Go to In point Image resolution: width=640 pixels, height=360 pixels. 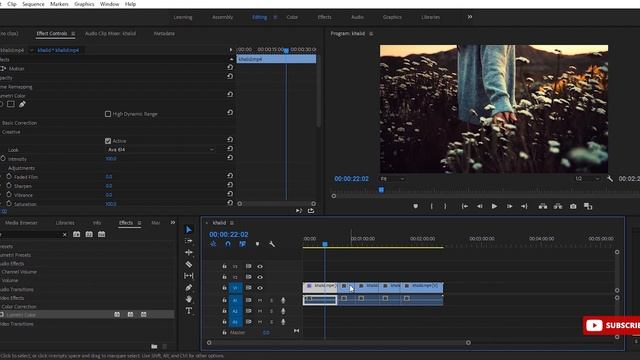coord(464,207)
